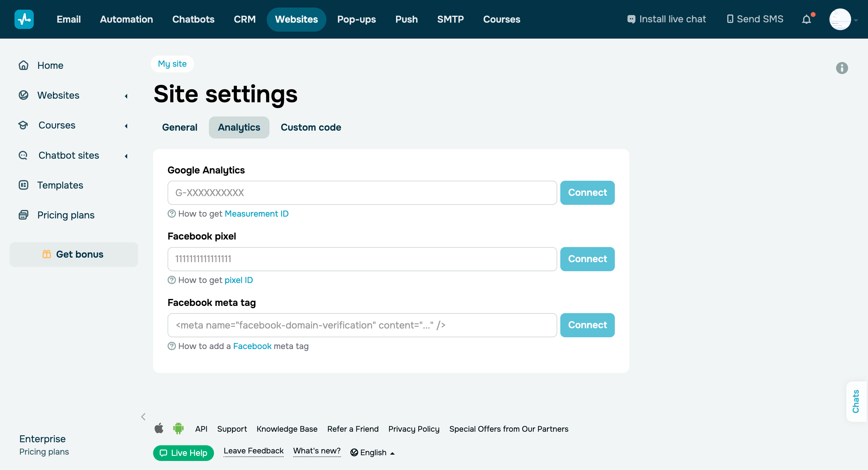Viewport: 868px width, 470px height.
Task: Open the Chats side panel
Action: 856,401
